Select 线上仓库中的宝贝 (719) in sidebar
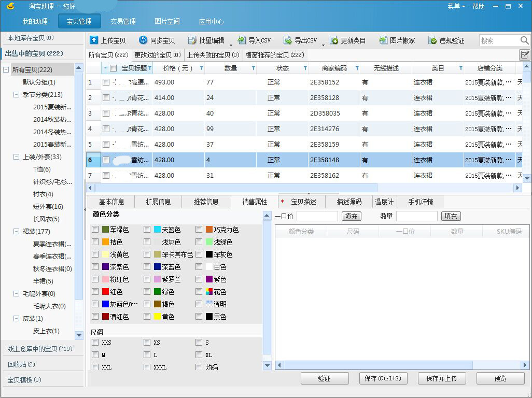Screen dimensions: 532x398 40,348
